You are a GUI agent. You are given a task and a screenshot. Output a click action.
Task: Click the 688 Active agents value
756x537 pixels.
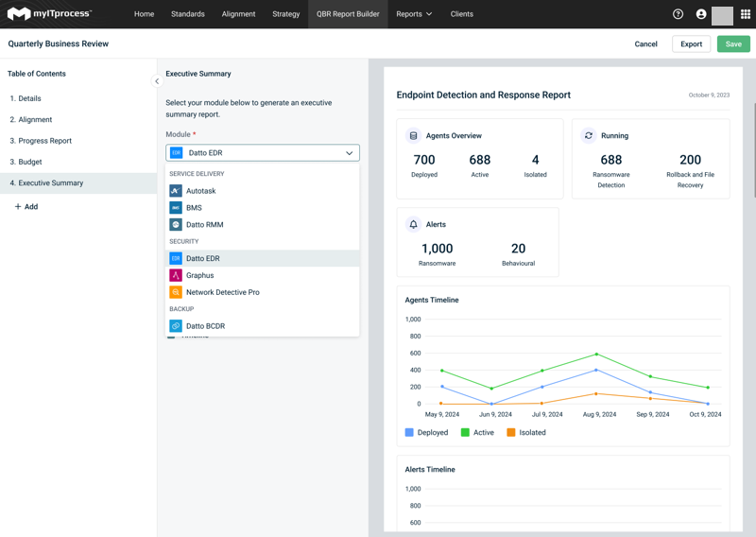(x=480, y=160)
